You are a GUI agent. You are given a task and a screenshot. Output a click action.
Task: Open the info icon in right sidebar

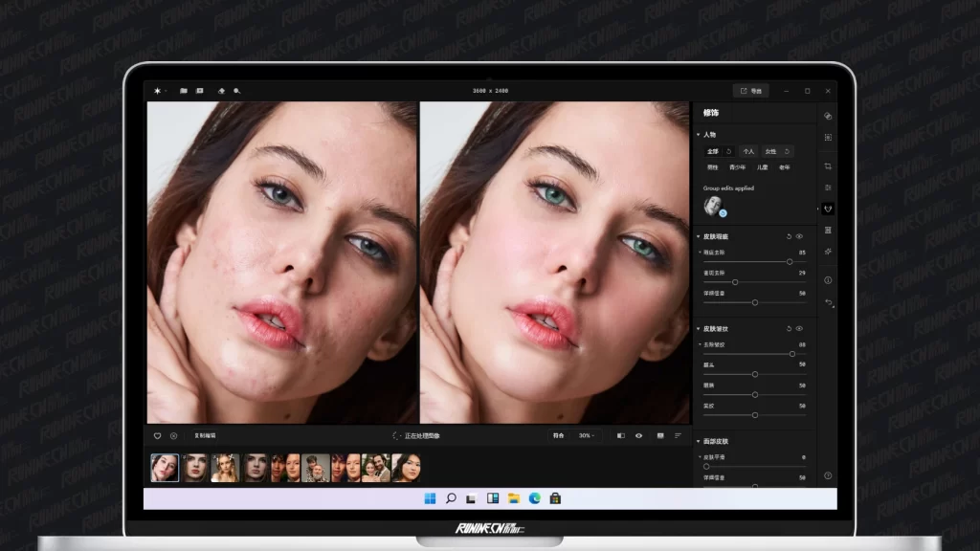828,280
